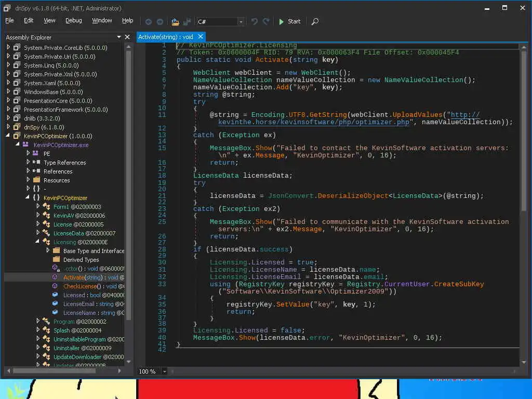The image size is (532, 399).
Task: Expand System.Private.CoreLib assembly node
Action: [8, 47]
